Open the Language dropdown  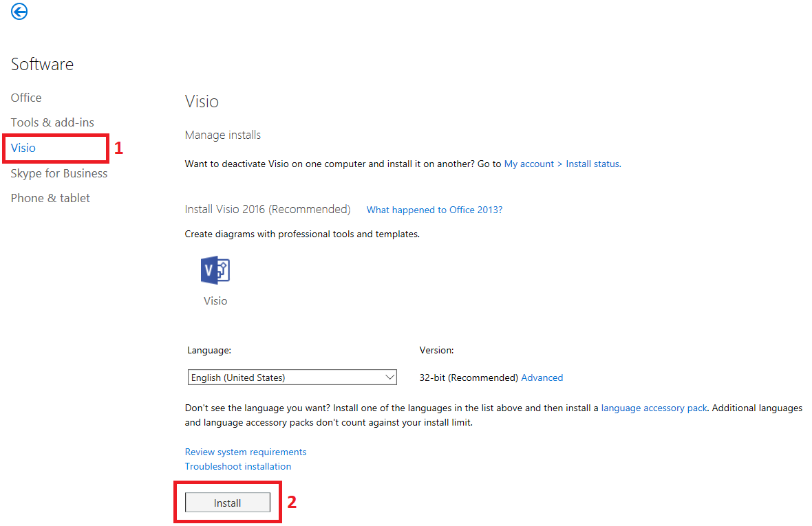(x=292, y=377)
